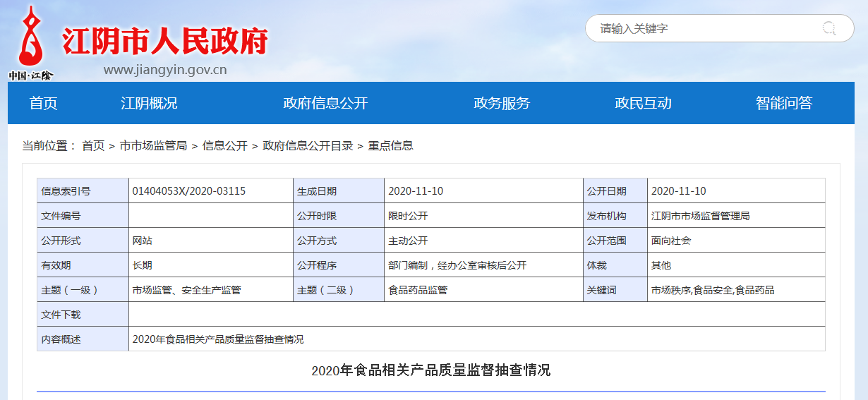The image size is (868, 400).
Task: Click the search magnifier icon
Action: tap(828, 28)
